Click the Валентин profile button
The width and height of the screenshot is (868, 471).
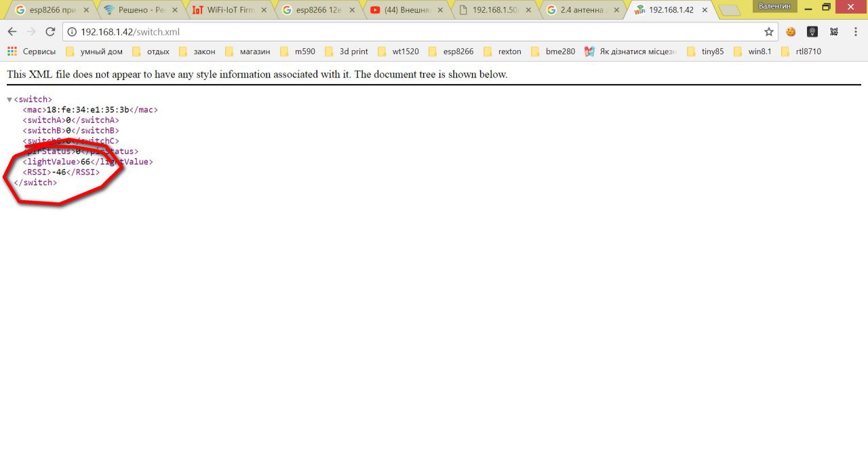[x=774, y=5]
